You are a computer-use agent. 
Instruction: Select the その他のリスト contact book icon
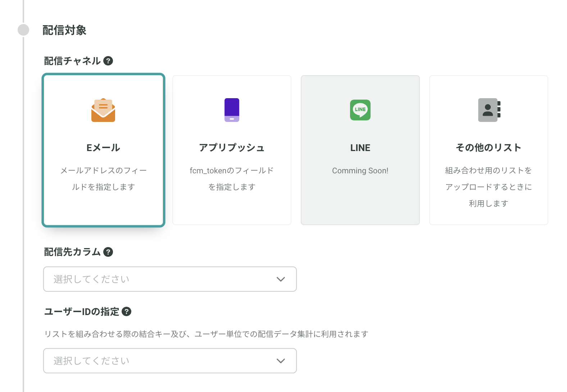[489, 110]
